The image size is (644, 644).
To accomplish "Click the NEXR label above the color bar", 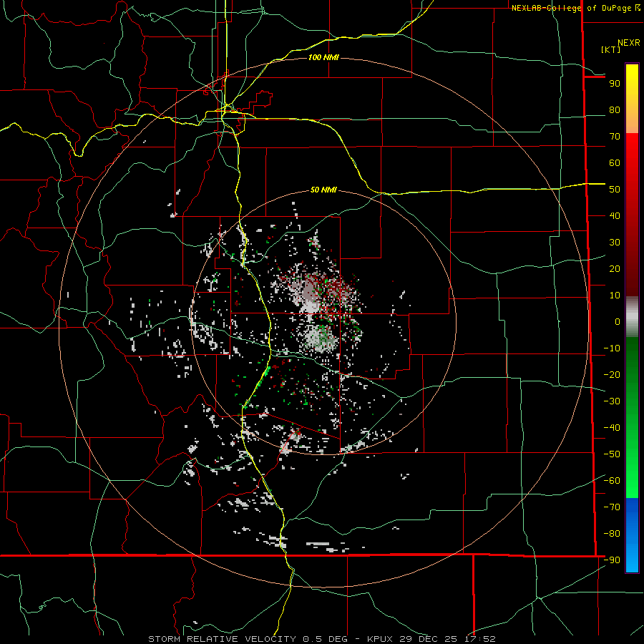I will [628, 43].
